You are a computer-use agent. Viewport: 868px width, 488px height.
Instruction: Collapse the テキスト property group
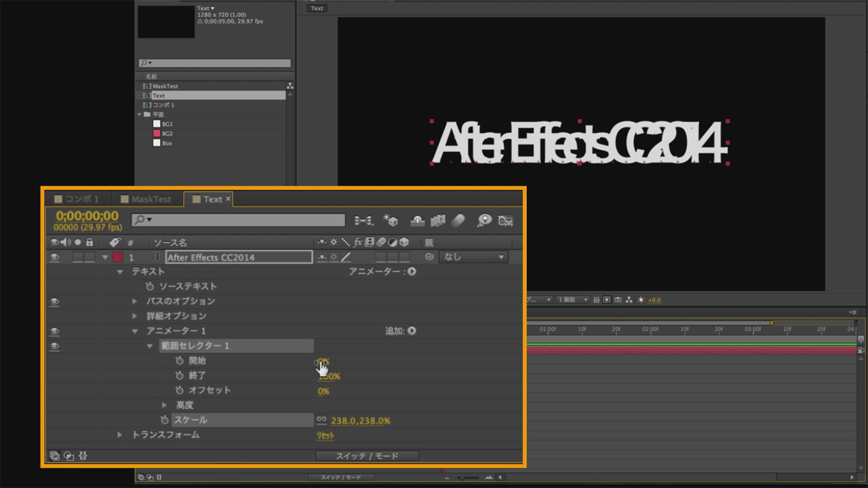[120, 272]
